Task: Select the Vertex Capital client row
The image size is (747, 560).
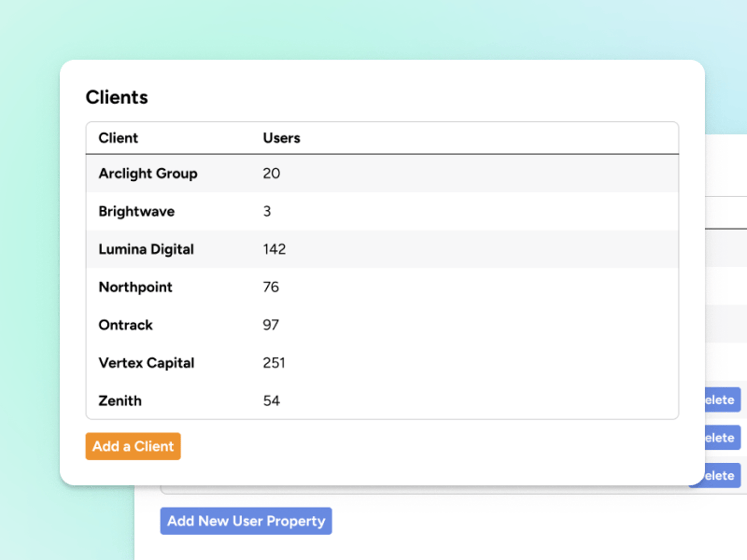Action: tap(146, 362)
